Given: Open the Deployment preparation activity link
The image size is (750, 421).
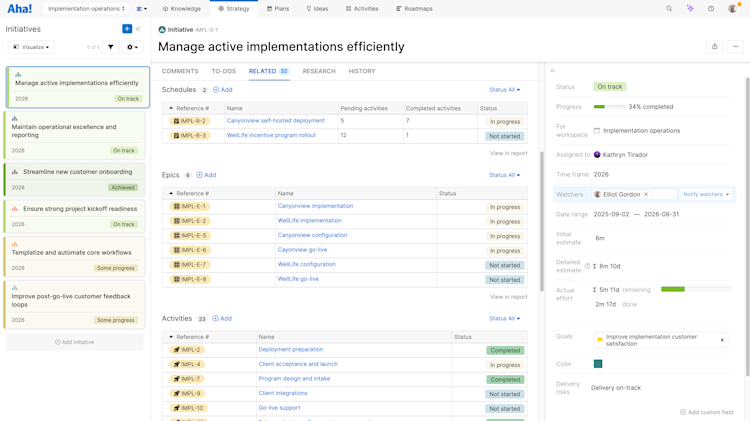Looking at the screenshot, I should click(x=291, y=350).
